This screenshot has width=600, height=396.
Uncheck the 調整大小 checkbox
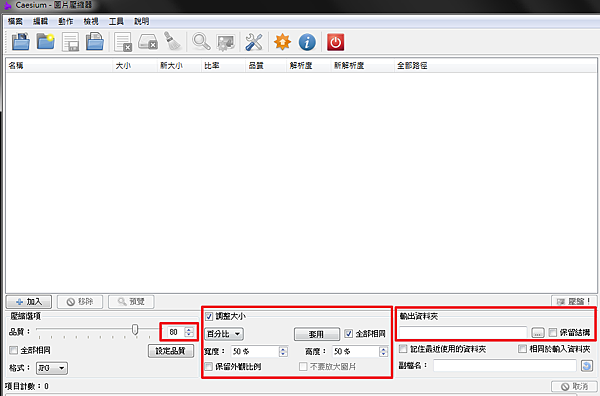[x=209, y=316]
